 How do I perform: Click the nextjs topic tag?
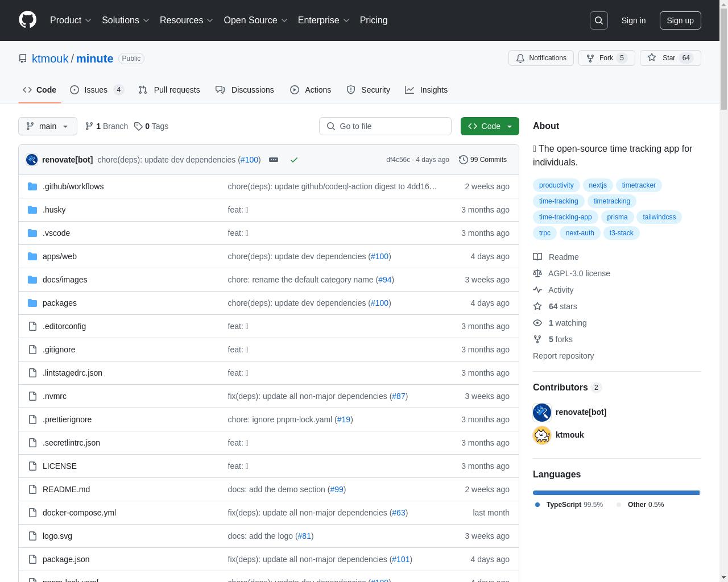point(598,185)
